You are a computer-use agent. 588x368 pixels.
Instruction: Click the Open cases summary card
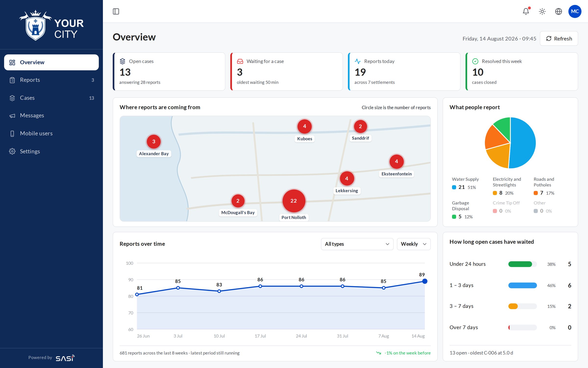pos(169,72)
